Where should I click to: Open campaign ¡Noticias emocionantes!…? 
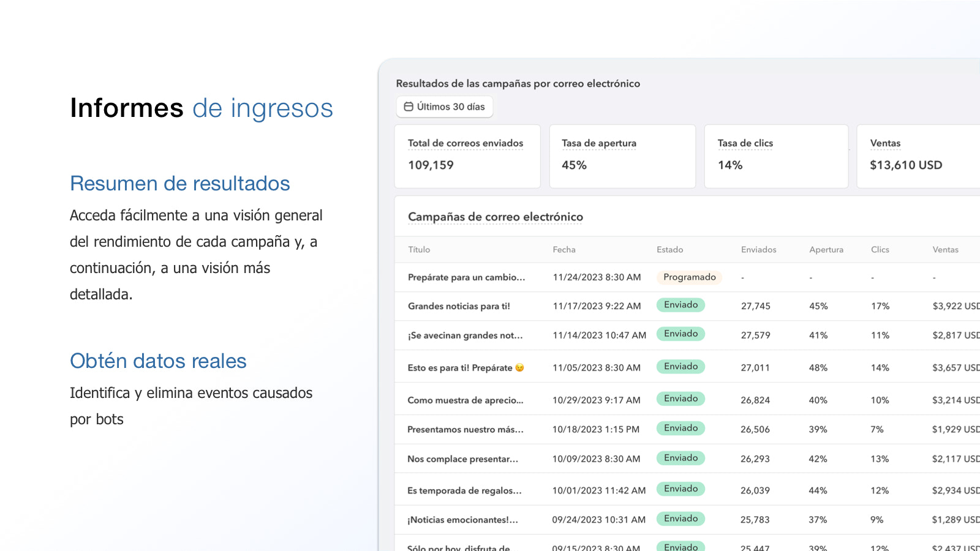462,520
